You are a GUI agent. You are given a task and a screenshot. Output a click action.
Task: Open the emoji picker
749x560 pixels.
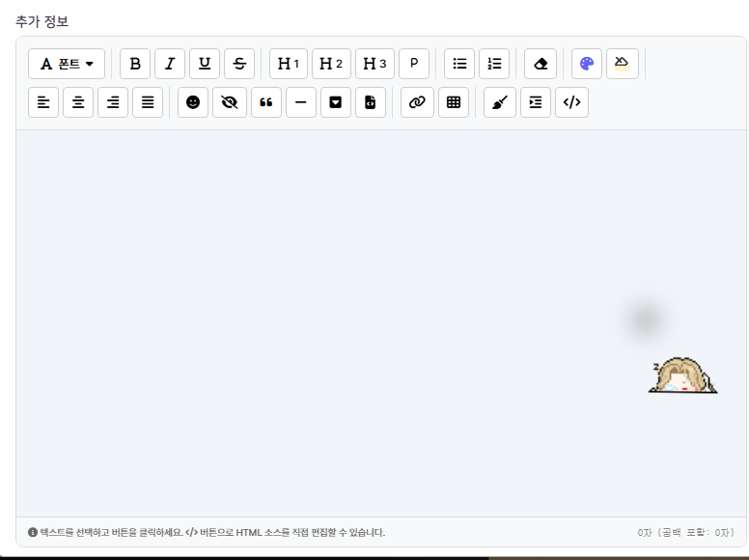point(193,102)
